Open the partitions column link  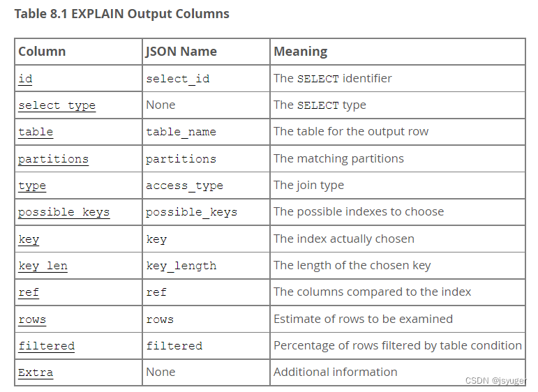(x=53, y=159)
